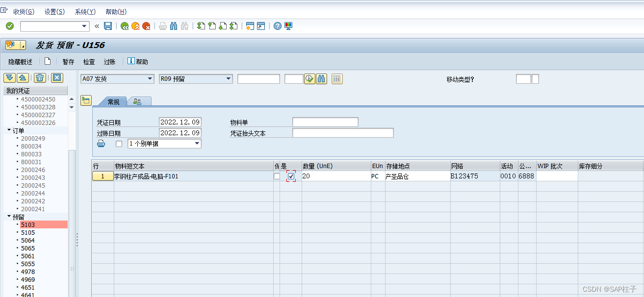Select document 4500002450 in the tree

[38, 99]
